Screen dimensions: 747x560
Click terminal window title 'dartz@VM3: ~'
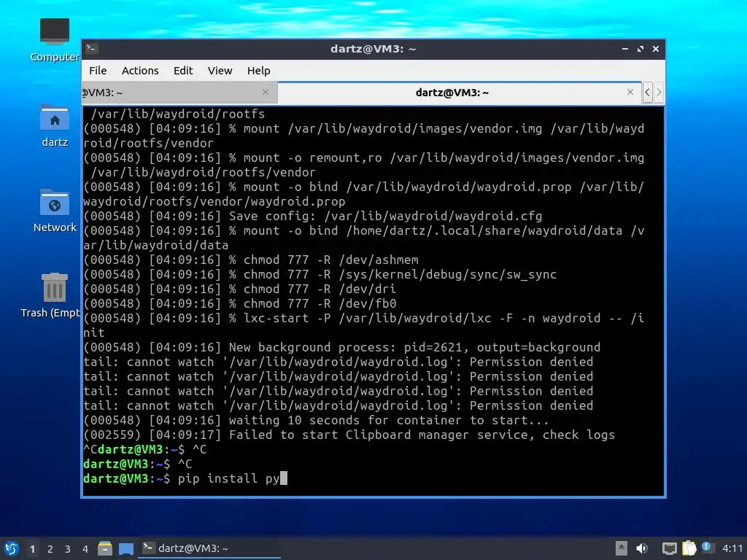click(373, 49)
